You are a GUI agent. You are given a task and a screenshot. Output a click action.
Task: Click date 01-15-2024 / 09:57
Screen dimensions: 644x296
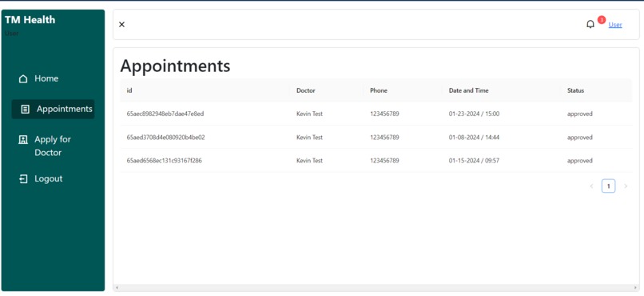coord(474,161)
